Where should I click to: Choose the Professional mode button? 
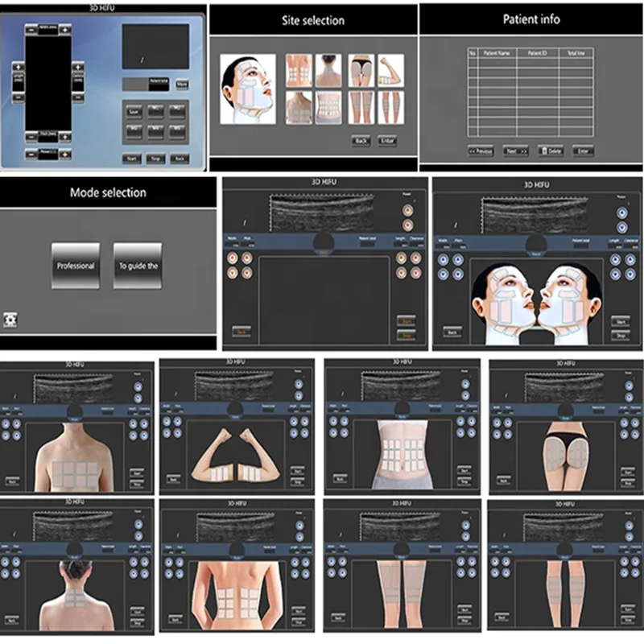click(x=76, y=266)
